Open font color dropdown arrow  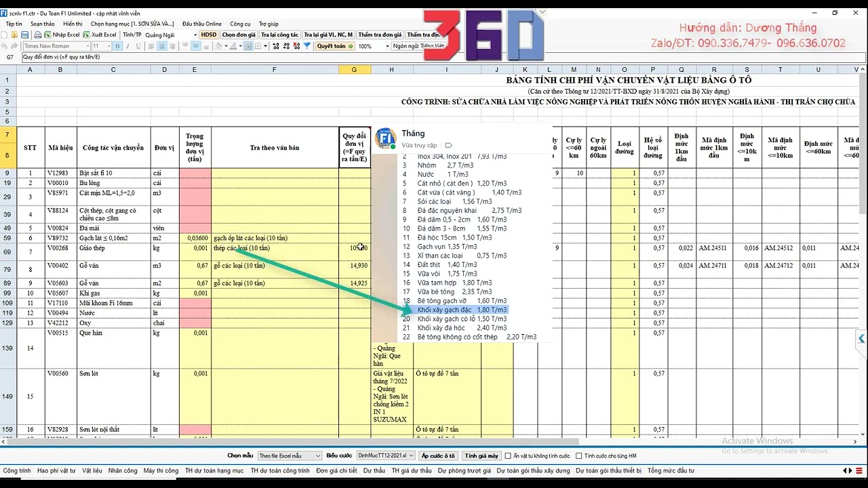[241, 46]
